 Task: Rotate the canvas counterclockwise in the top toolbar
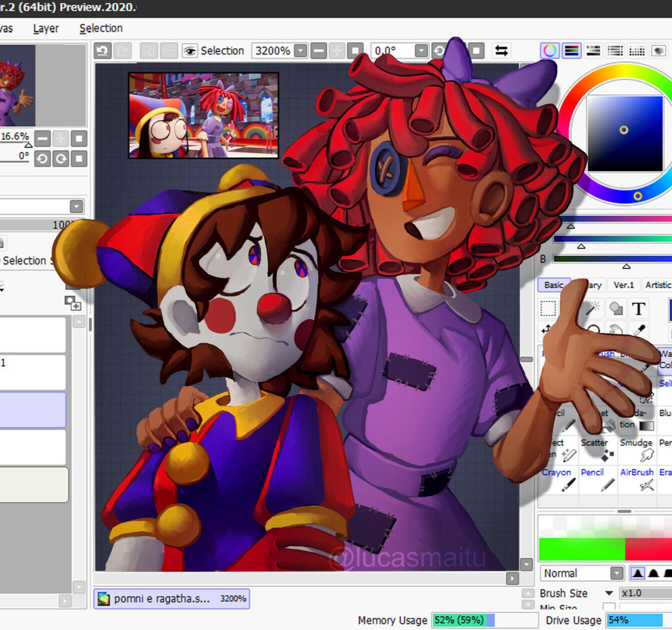[x=439, y=51]
